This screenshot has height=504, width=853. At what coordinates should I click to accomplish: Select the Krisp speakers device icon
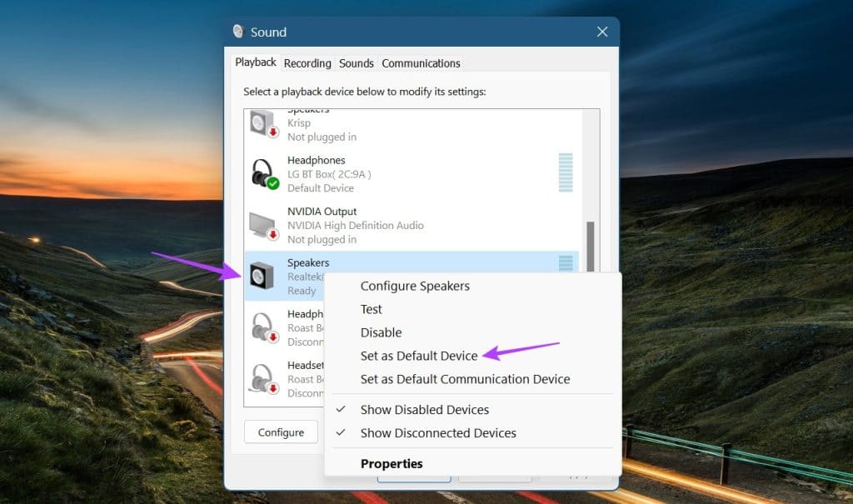click(x=264, y=124)
